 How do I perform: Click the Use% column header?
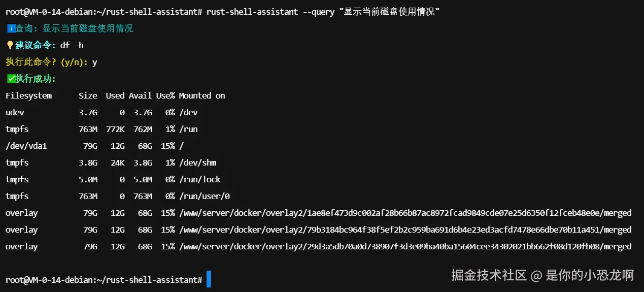[165, 95]
